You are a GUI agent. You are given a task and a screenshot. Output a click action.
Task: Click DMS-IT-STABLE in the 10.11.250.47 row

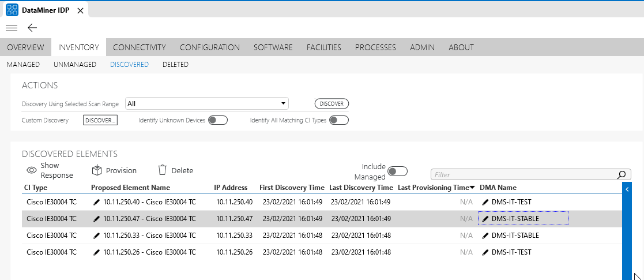pyautogui.click(x=515, y=219)
